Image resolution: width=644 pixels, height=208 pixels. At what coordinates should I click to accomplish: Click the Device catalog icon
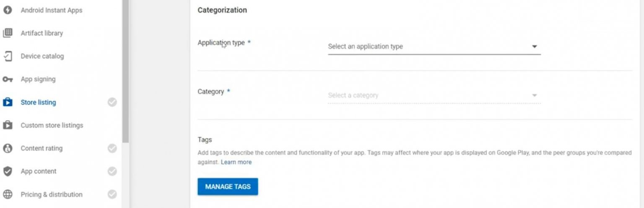click(7, 56)
